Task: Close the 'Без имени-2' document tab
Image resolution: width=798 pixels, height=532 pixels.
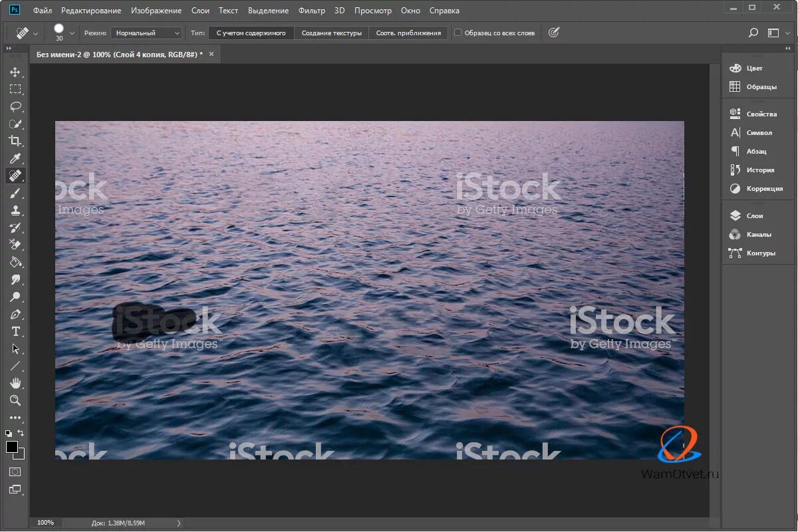Action: coord(211,54)
